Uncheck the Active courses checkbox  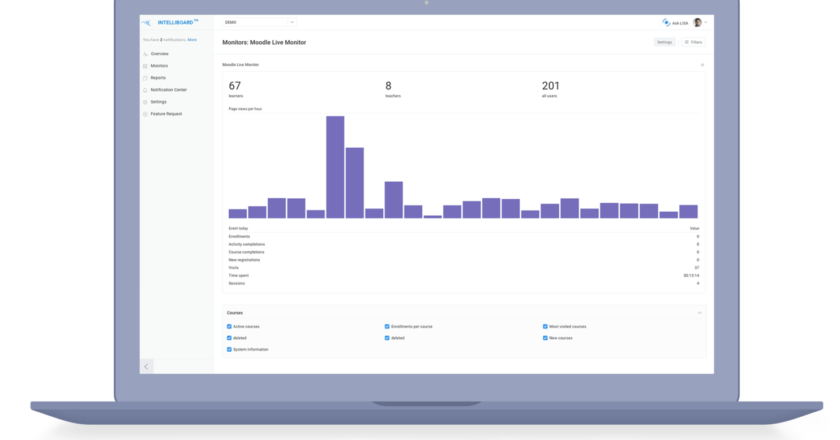tap(229, 326)
